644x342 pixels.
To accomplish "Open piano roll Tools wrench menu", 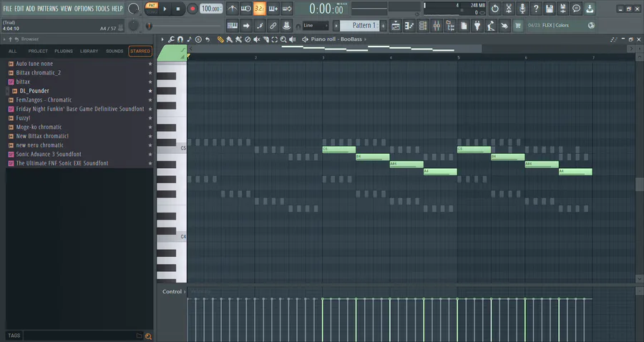I will click(x=171, y=39).
